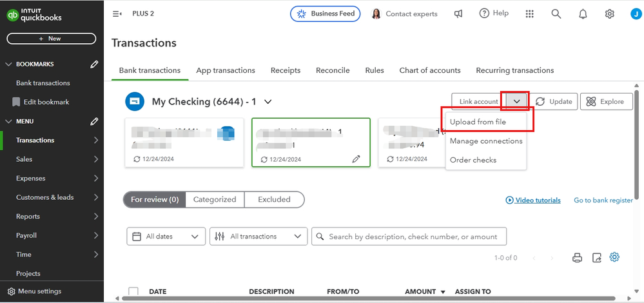Select Upload from file menu option
Viewport: 644px width, 303px height.
pos(478,122)
